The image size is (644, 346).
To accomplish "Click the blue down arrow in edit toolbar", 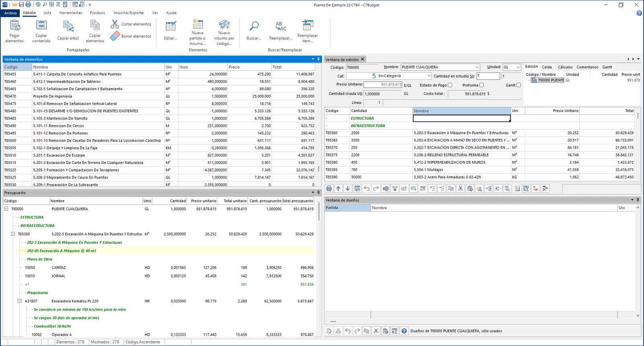I will (347, 188).
